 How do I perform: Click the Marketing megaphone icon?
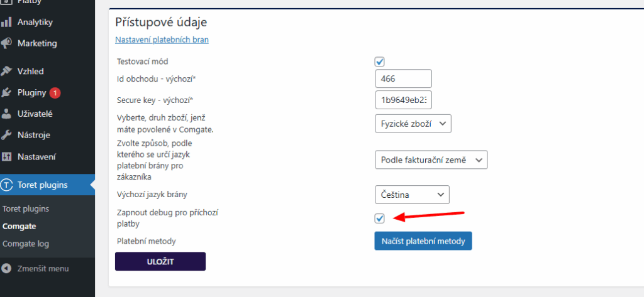[6, 43]
